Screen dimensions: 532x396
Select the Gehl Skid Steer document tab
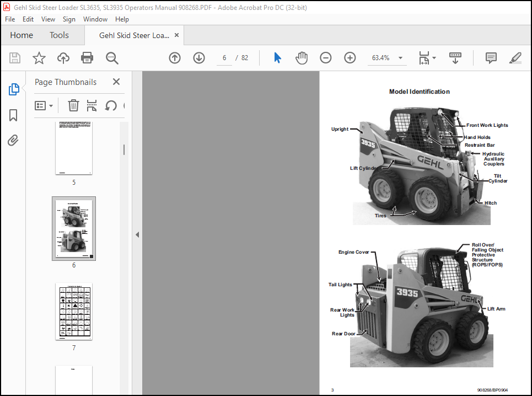[x=134, y=35]
